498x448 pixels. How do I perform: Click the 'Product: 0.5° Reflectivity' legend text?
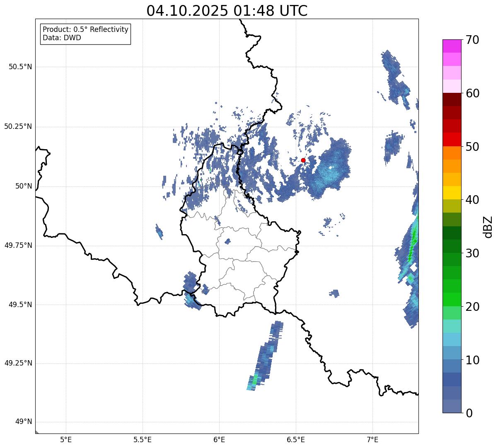[85, 29]
